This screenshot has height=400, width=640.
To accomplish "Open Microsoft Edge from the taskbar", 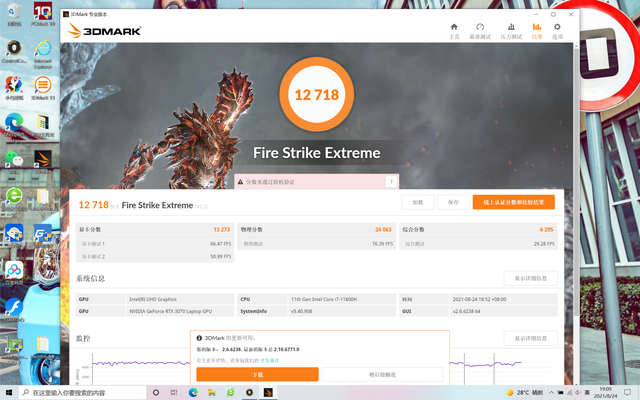I will tap(193, 392).
